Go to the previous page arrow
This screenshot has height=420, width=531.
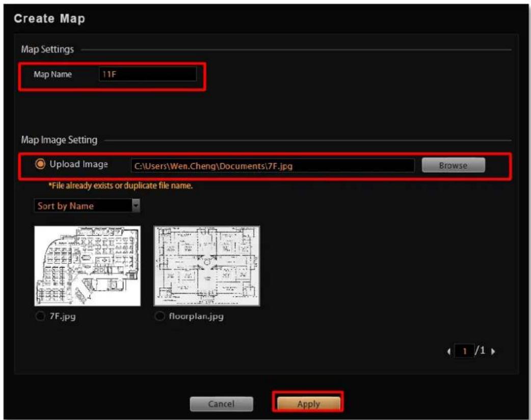click(x=449, y=351)
